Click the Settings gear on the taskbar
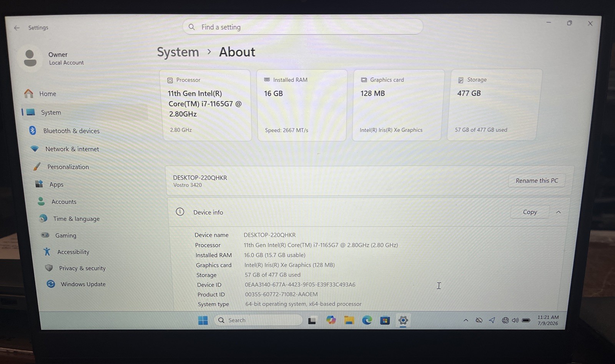The height and width of the screenshot is (364, 615). (x=403, y=320)
